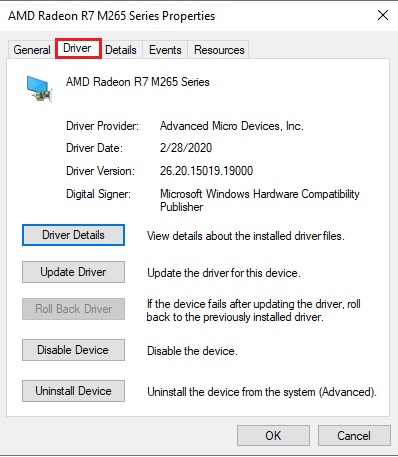Select the driver date 2/28/2020
The image size is (398, 457).
(186, 148)
